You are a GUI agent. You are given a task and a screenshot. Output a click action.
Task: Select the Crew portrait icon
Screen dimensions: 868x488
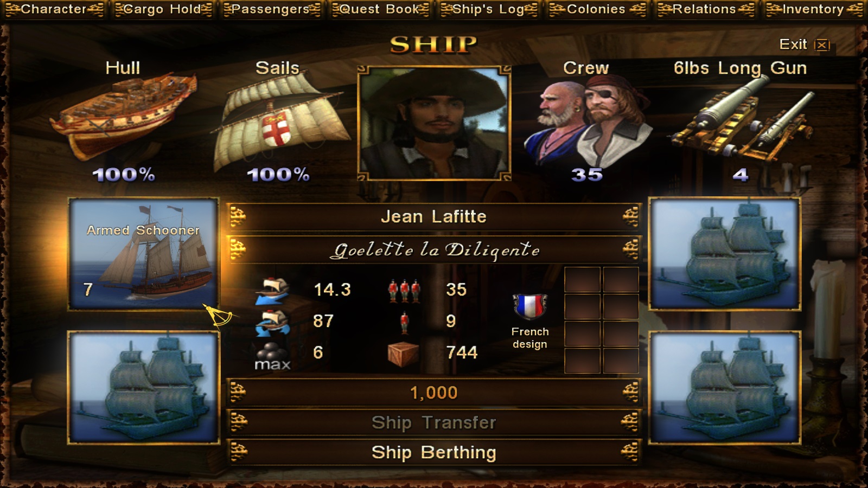coord(587,122)
